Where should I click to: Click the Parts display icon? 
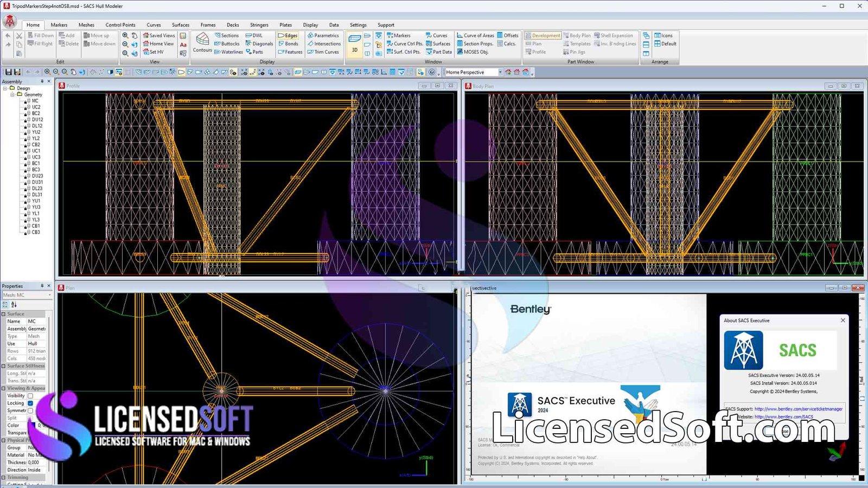click(254, 52)
